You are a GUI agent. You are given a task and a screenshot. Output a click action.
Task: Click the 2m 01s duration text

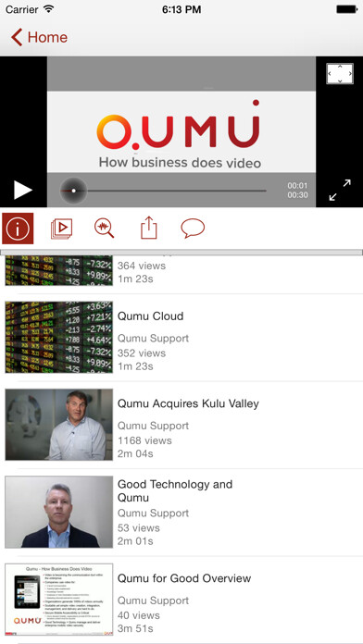coord(135,541)
